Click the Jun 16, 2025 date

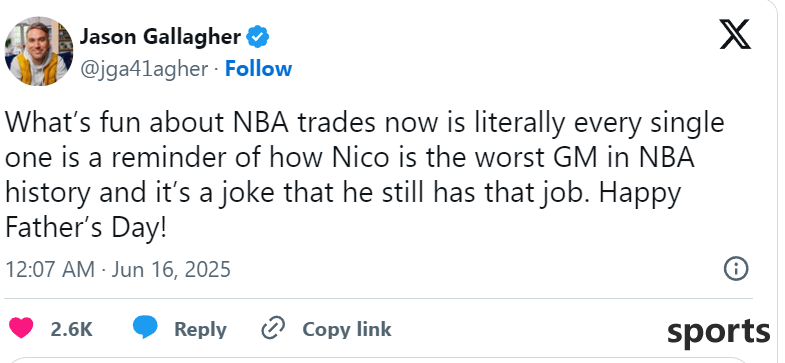(171, 269)
